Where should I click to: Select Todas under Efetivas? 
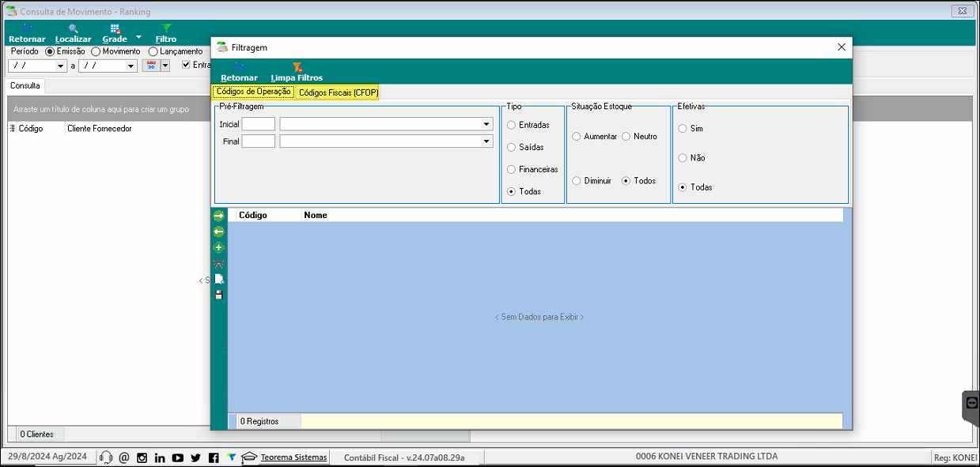coord(682,187)
